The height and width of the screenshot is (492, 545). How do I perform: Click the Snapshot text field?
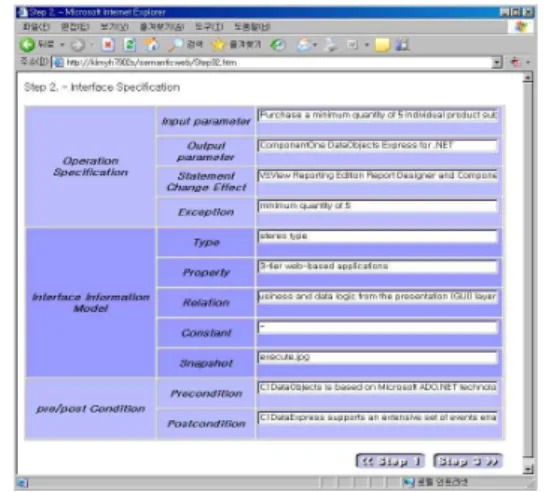tap(377, 358)
